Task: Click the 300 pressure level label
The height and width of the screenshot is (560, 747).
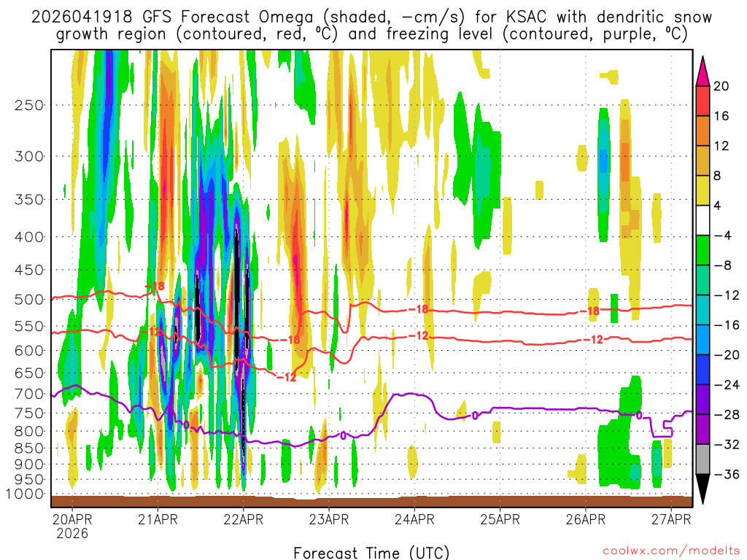Action: [29, 156]
